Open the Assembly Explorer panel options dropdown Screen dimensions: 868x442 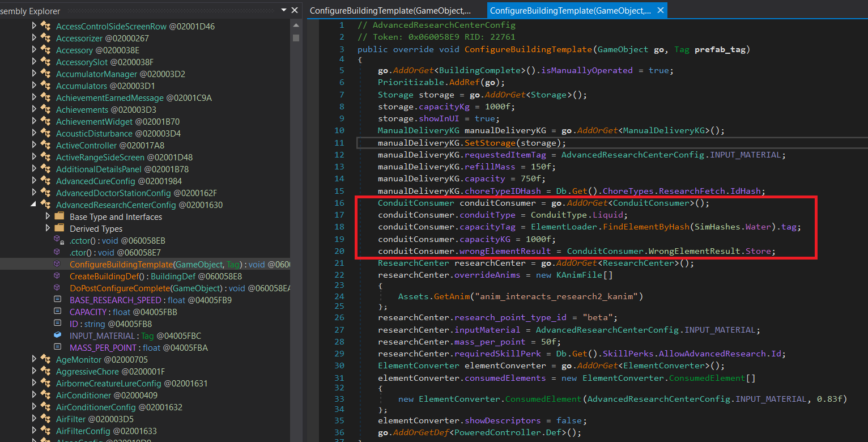[283, 10]
